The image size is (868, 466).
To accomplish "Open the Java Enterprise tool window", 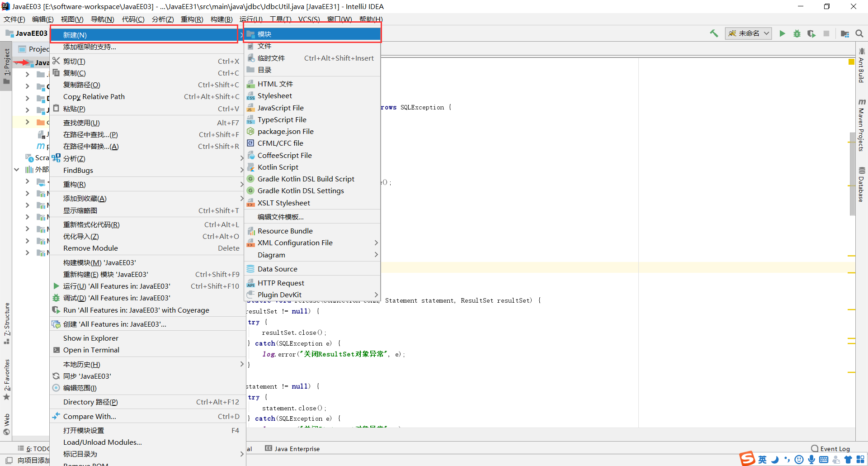I will coord(292,448).
